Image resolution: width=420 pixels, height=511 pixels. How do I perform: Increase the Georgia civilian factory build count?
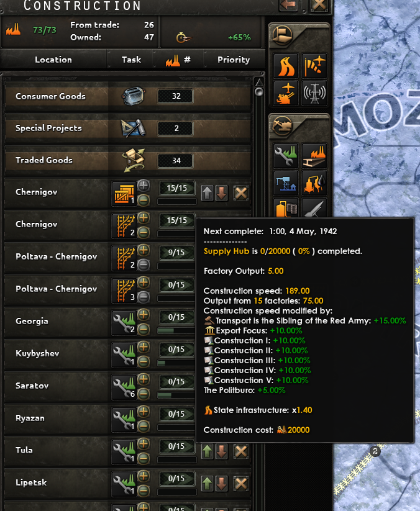[x=144, y=315]
